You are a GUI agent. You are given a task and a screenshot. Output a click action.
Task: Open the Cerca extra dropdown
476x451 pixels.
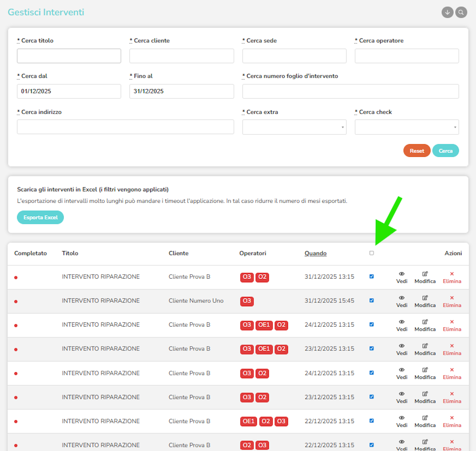294,127
